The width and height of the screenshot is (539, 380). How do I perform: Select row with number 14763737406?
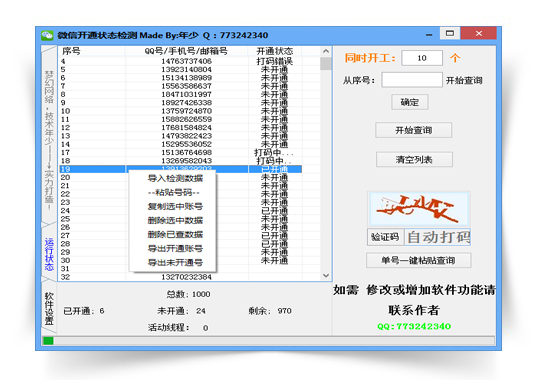(x=180, y=61)
